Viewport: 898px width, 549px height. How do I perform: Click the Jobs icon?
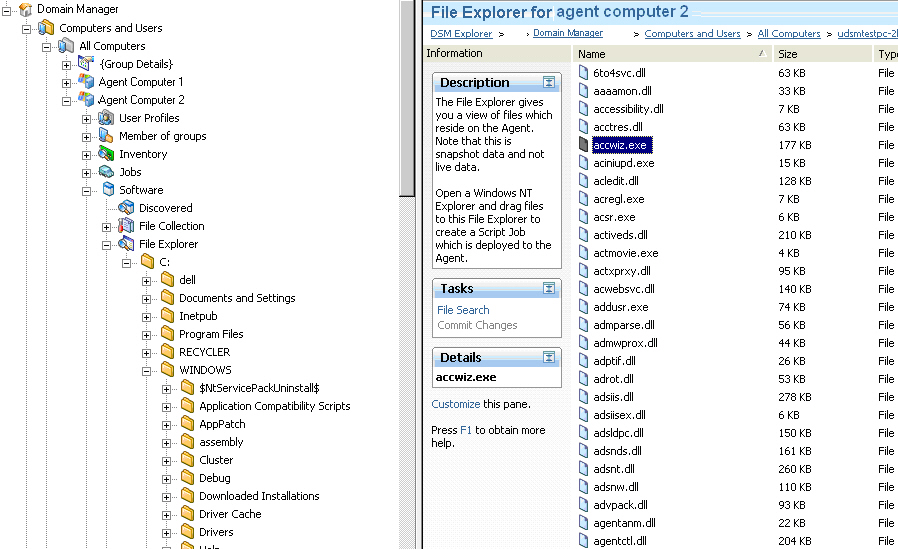tap(106, 171)
